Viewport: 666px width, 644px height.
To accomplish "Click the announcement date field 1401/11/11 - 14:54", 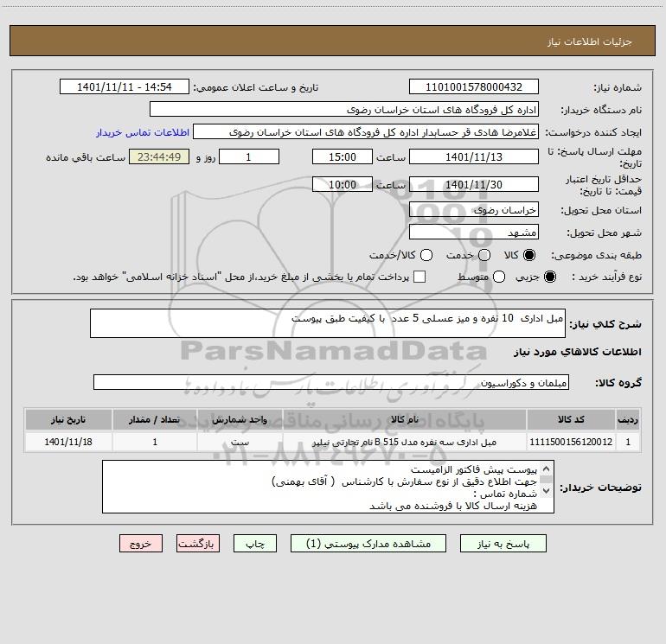I will (x=125, y=87).
